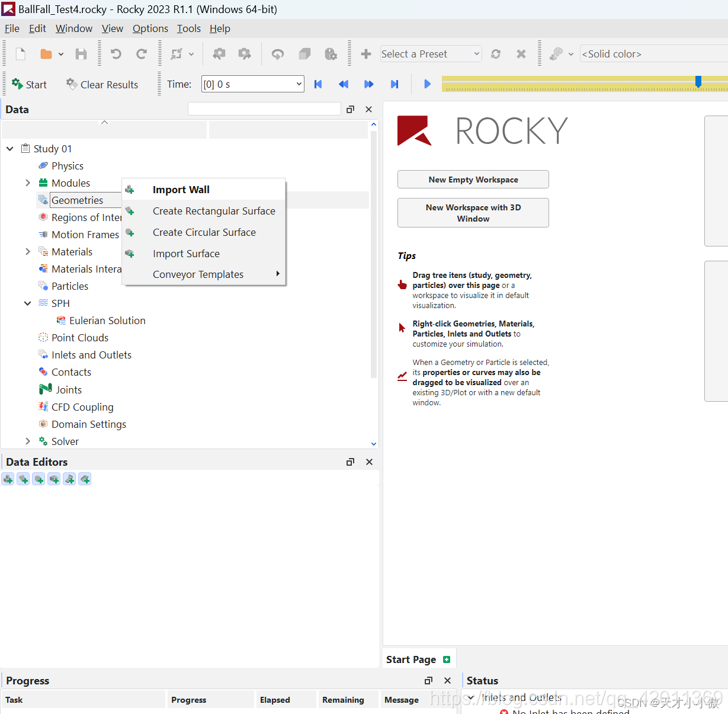Move the timeline slider handle

(698, 81)
